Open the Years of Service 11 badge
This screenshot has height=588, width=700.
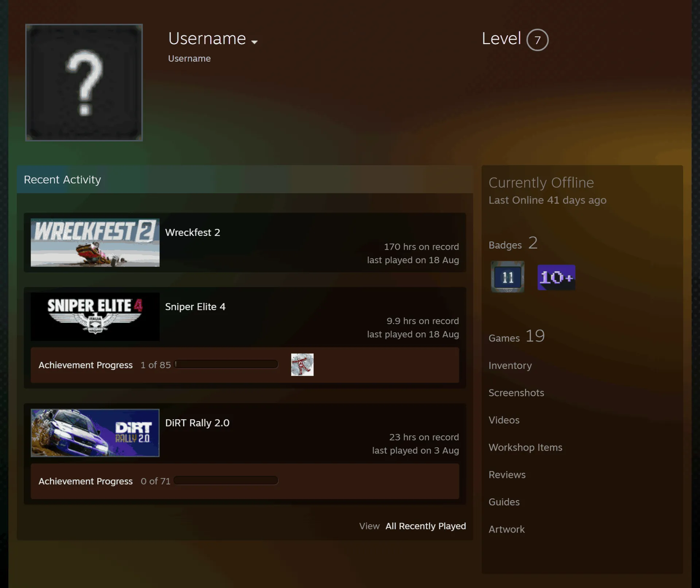(507, 277)
